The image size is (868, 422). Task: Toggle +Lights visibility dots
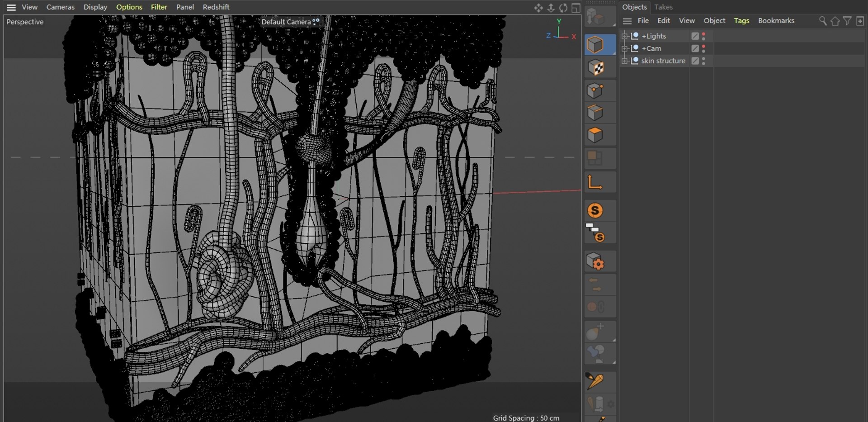pyautogui.click(x=703, y=36)
